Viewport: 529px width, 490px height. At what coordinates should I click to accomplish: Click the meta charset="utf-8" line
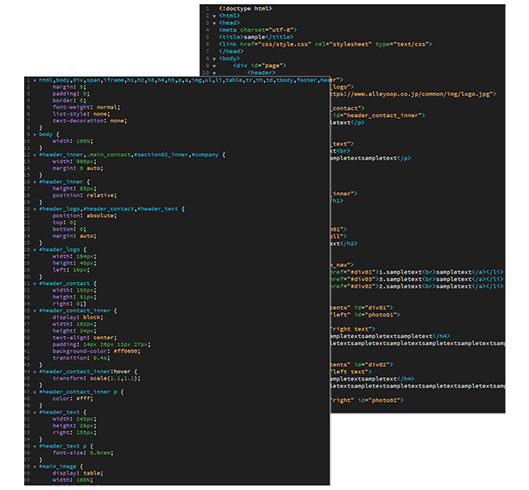click(x=258, y=30)
